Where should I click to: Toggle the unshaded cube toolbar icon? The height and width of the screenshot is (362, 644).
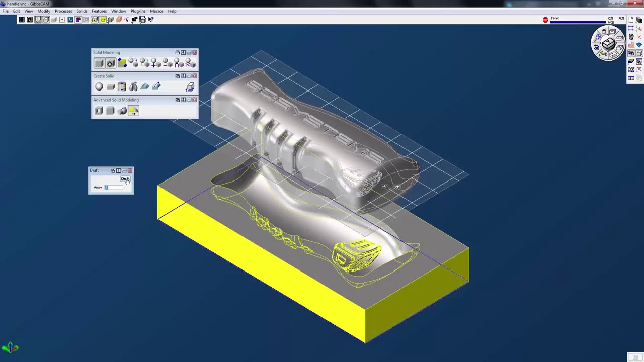point(46,20)
